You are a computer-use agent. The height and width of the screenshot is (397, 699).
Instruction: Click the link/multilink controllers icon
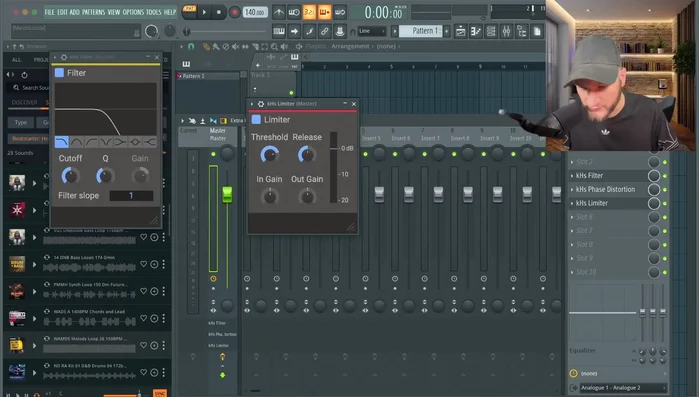tap(325, 31)
